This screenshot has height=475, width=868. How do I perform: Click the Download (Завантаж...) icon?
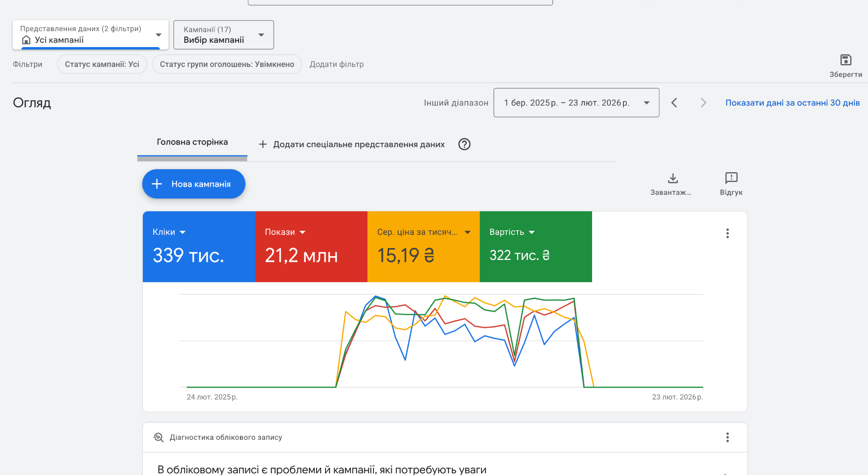(673, 178)
